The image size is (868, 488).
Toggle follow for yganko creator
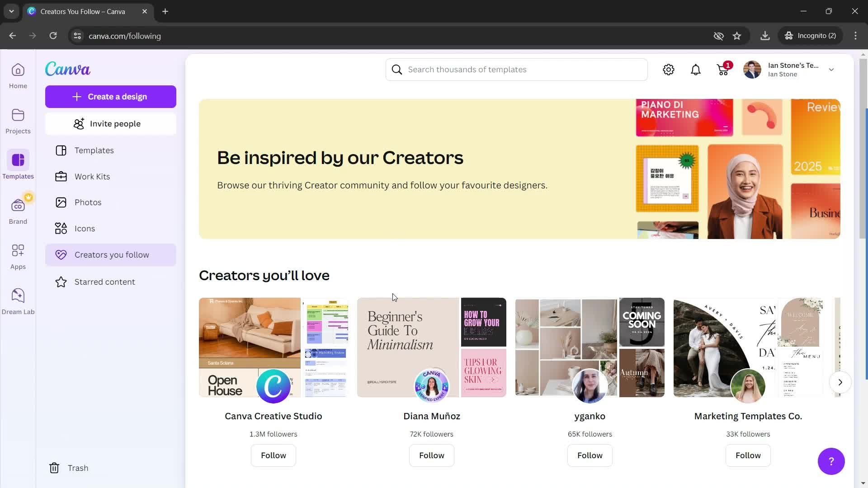[x=590, y=455]
